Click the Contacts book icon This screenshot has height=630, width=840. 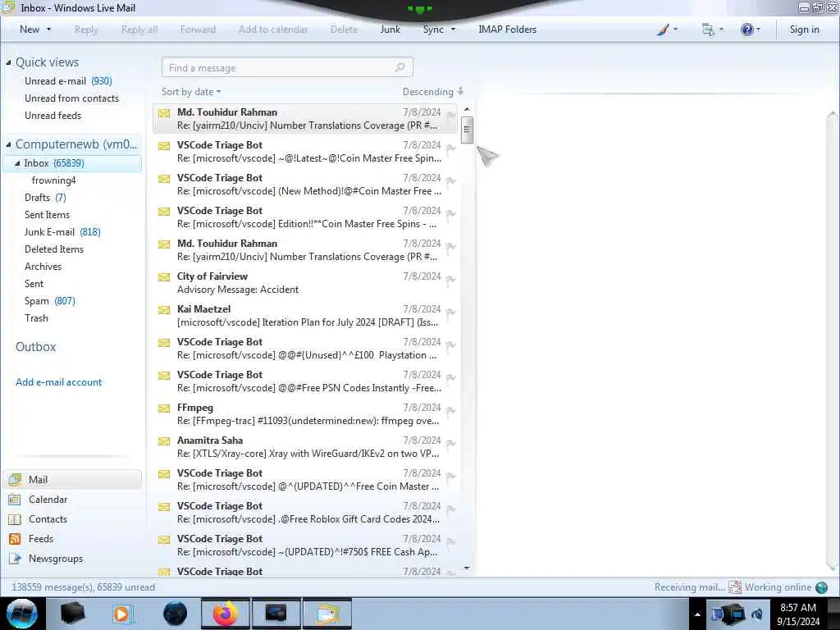pyautogui.click(x=15, y=519)
